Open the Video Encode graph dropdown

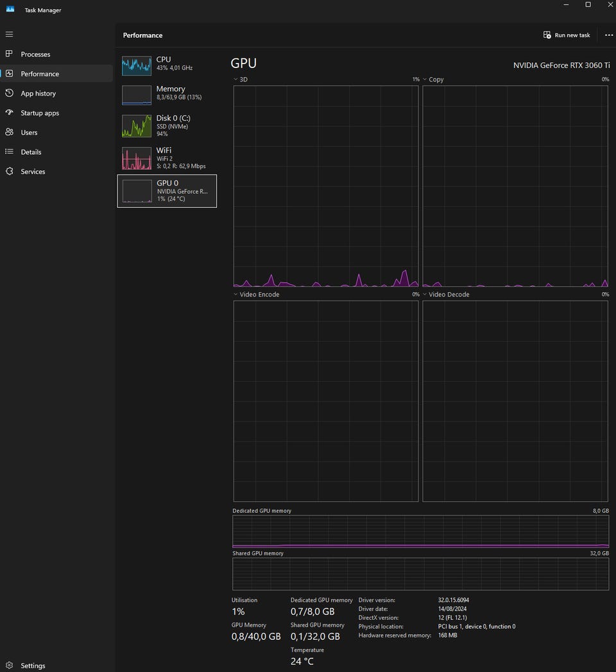point(236,295)
